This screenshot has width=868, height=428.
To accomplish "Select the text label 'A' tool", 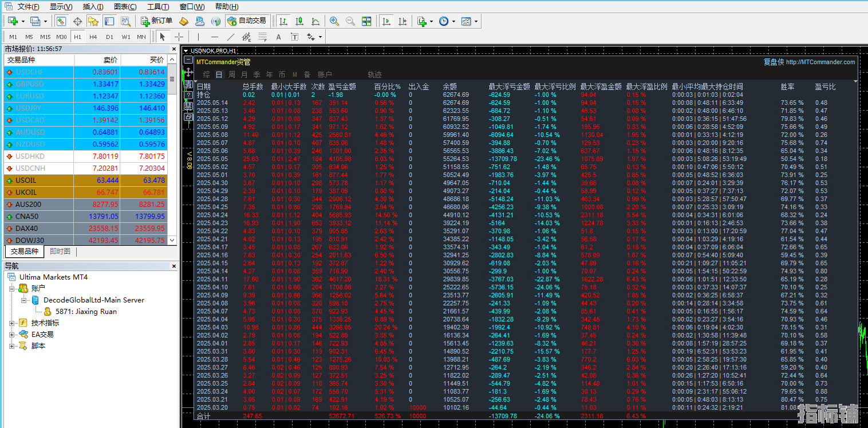I will 279,37.
